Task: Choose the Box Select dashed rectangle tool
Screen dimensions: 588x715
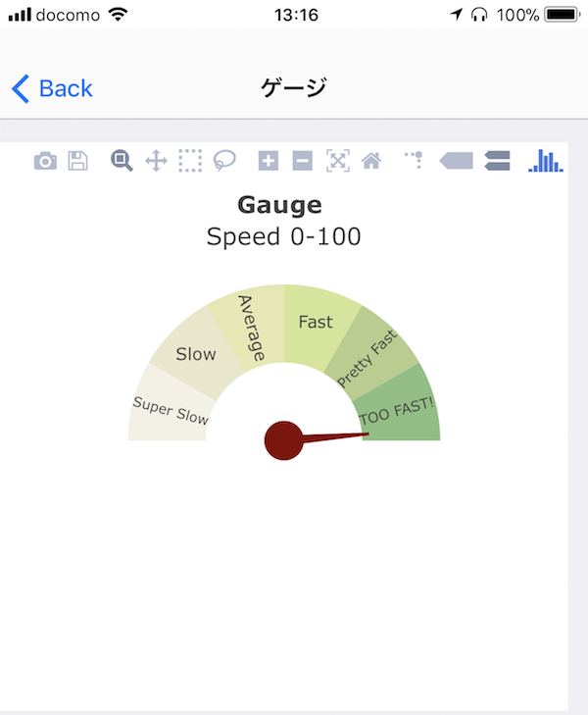Action: (x=190, y=161)
